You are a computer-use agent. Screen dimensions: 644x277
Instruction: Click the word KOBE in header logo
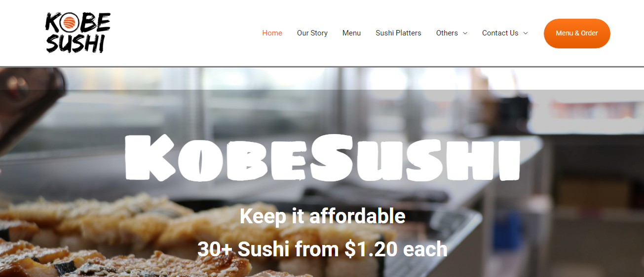(78, 22)
